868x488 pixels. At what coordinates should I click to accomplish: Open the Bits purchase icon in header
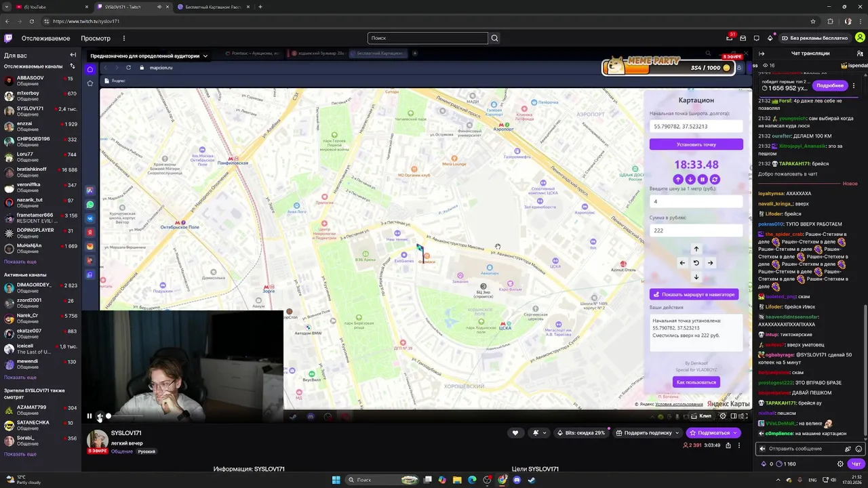(x=770, y=38)
